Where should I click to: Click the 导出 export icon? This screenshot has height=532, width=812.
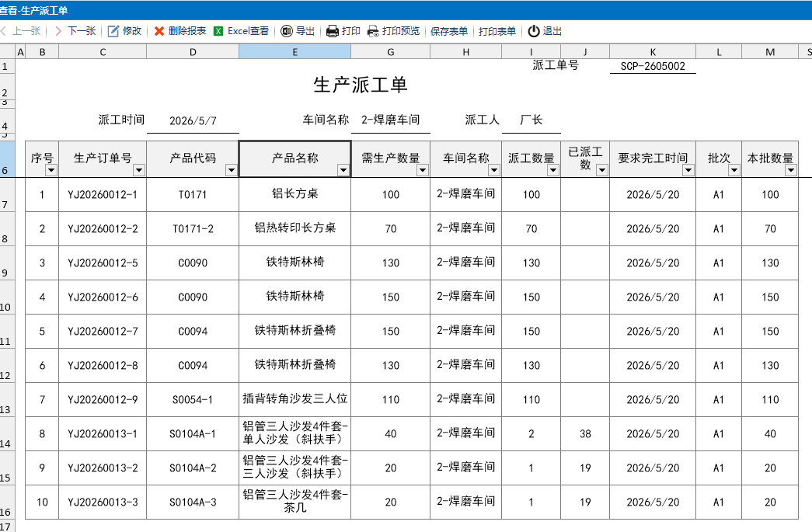pyautogui.click(x=287, y=31)
